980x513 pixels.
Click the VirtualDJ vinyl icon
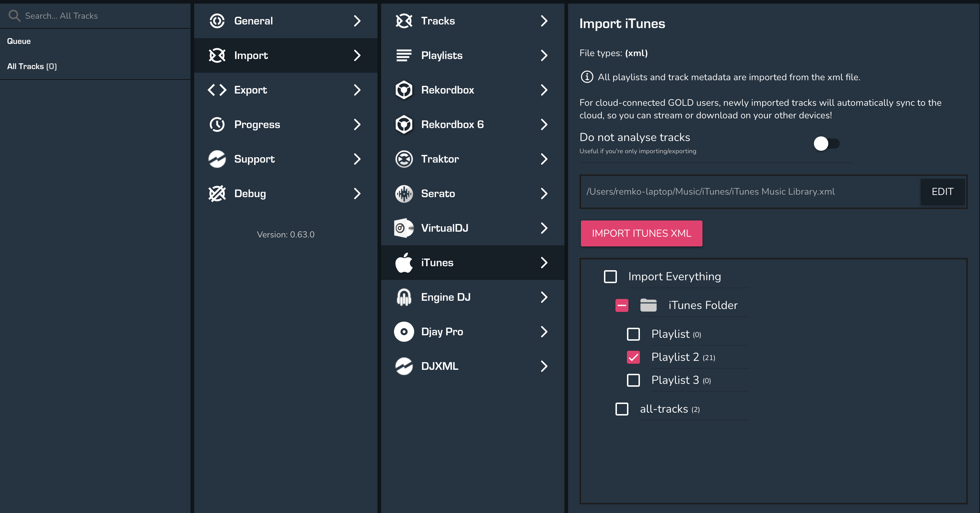404,228
